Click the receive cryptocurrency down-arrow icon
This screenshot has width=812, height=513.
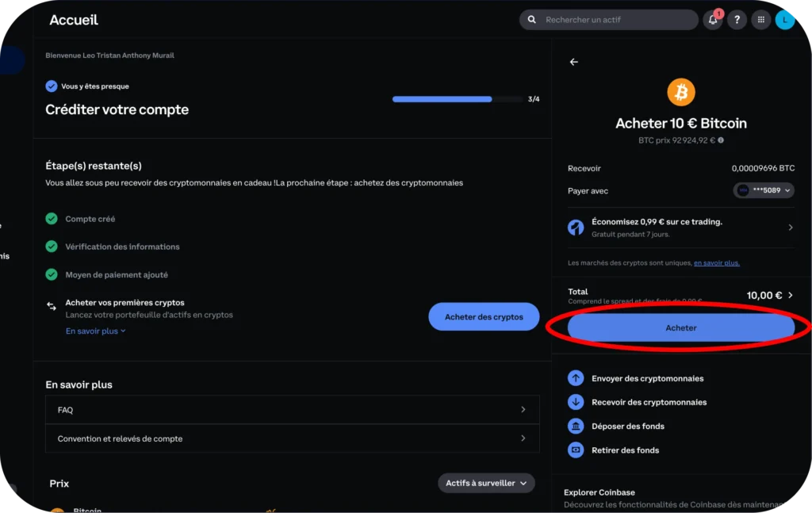point(576,402)
